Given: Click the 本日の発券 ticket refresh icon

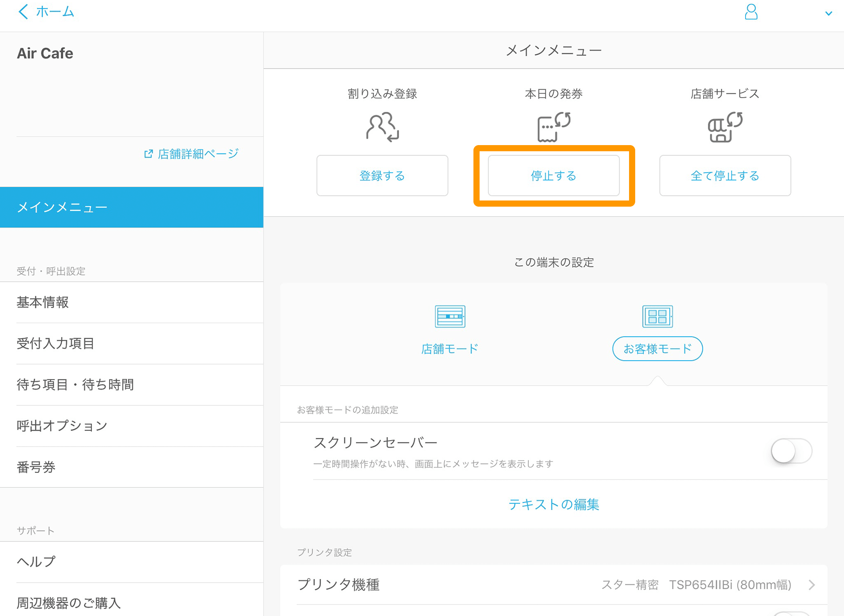Looking at the screenshot, I should (554, 127).
